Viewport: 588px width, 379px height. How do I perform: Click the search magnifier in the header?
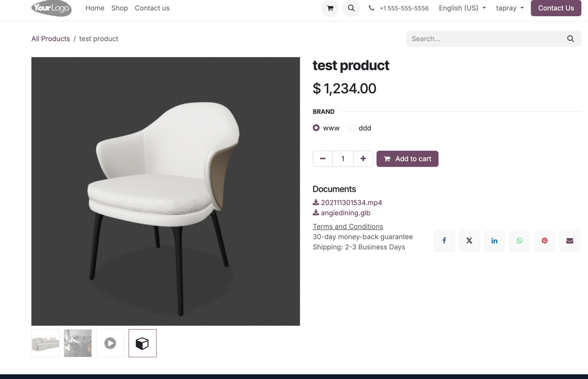(351, 8)
